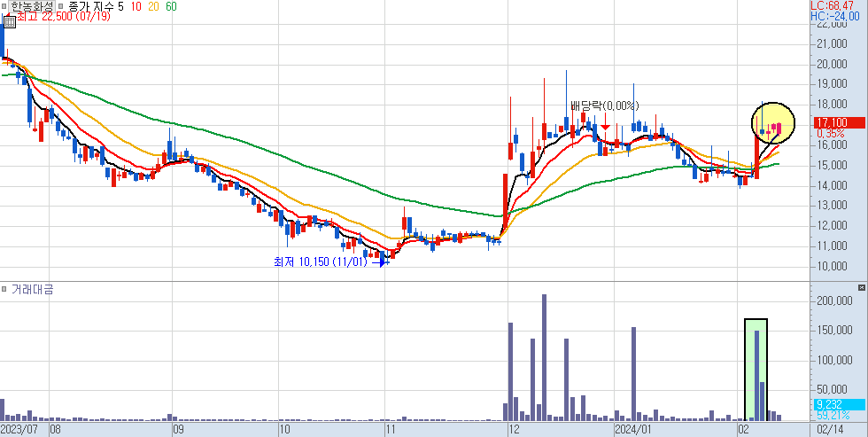Click the 11,000 price axis label
The image size is (868, 437).
pyautogui.click(x=832, y=246)
